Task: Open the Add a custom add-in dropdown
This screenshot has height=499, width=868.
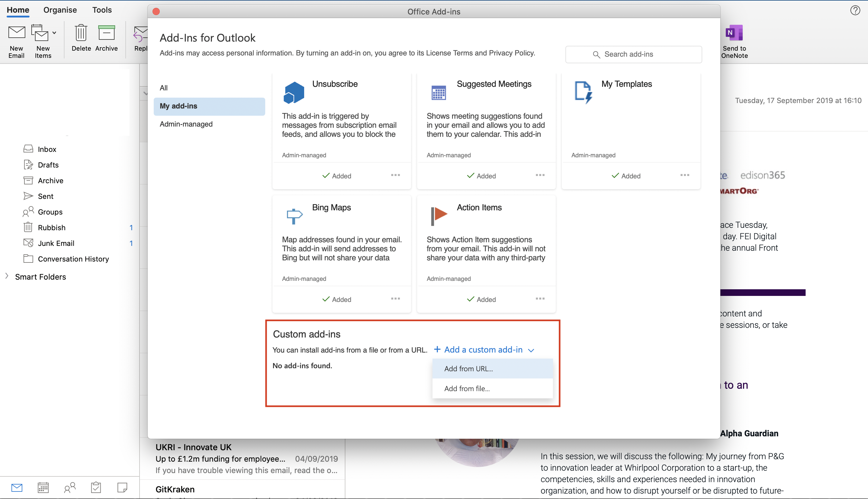Action: pyautogui.click(x=483, y=350)
